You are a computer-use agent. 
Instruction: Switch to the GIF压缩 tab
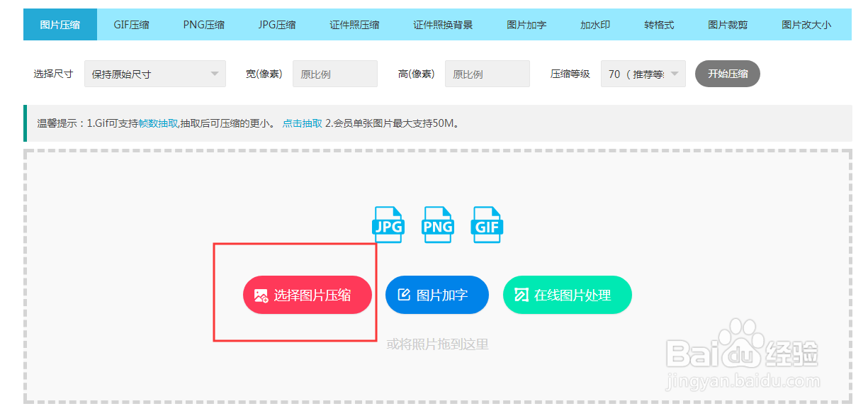tap(132, 25)
